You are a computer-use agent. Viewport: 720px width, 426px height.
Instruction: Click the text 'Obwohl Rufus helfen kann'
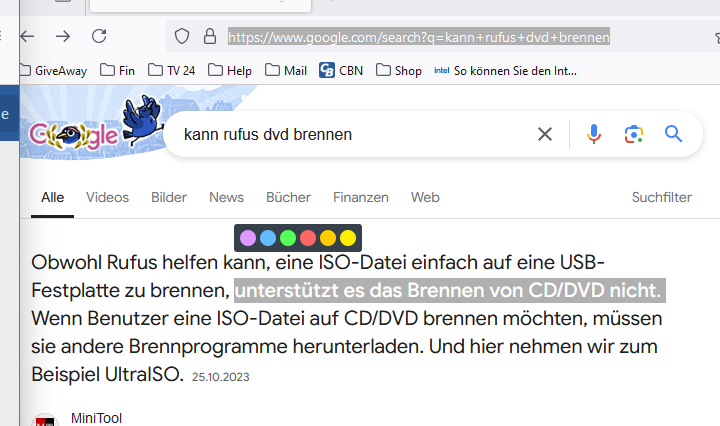[148, 263]
